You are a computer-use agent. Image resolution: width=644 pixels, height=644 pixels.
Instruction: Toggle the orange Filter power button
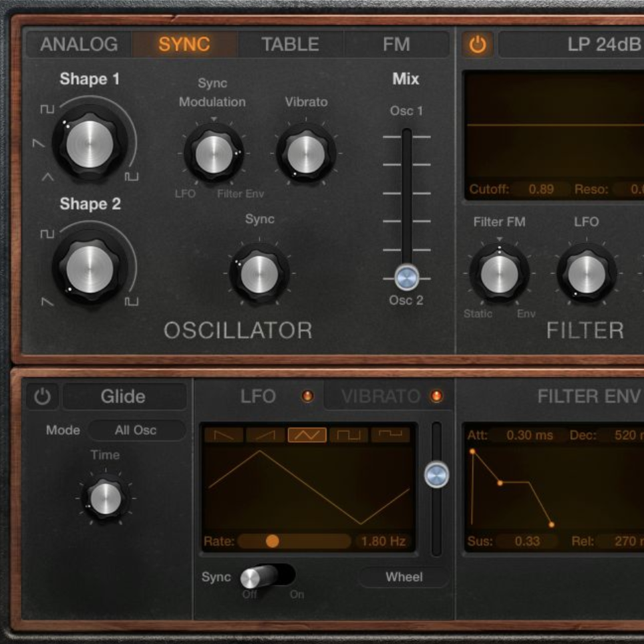pos(477,45)
